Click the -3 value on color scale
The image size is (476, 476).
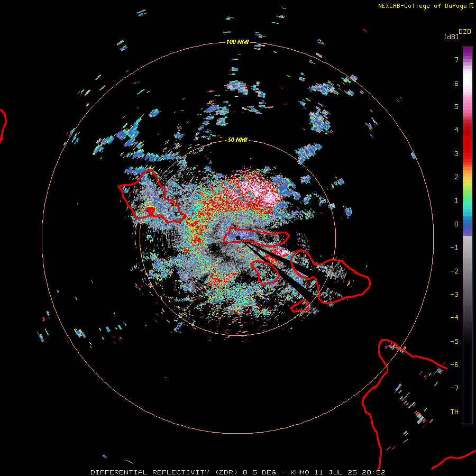[x=454, y=295]
